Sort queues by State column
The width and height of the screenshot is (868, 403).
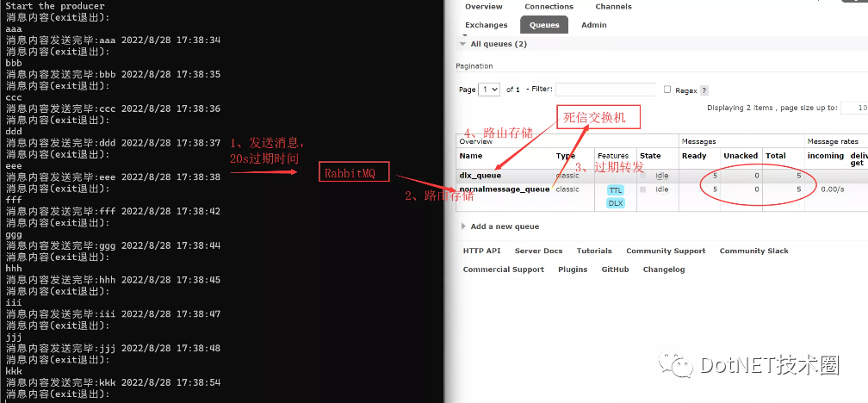[x=650, y=156]
